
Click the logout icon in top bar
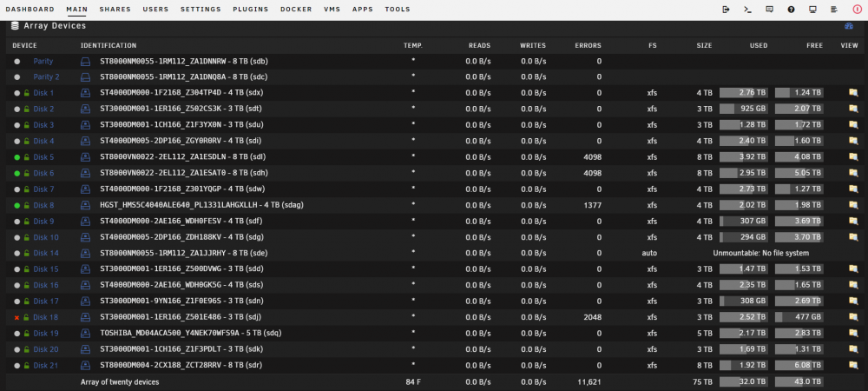727,10
